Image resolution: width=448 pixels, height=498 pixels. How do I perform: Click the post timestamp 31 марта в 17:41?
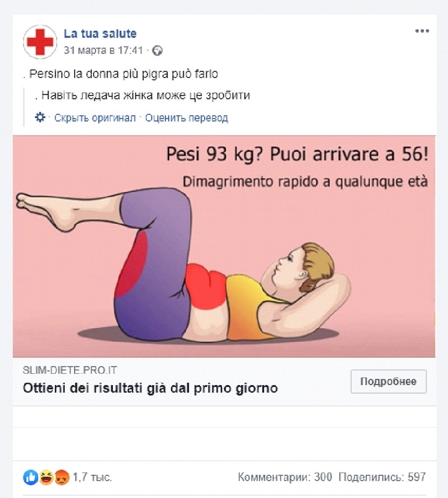pos(103,51)
